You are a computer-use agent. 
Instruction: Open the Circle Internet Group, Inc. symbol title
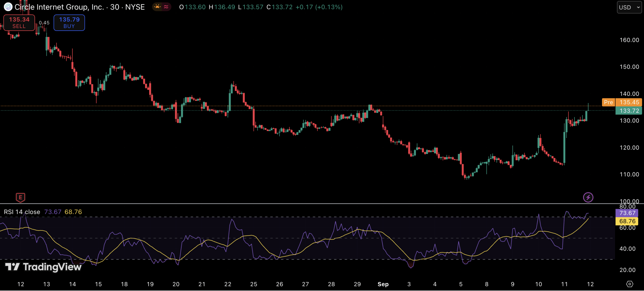79,7
